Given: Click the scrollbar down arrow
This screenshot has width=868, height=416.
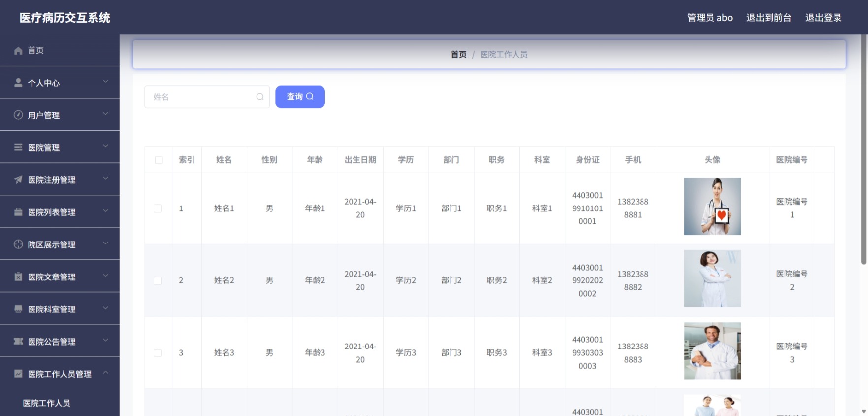Looking at the screenshot, I should pyautogui.click(x=863, y=411).
